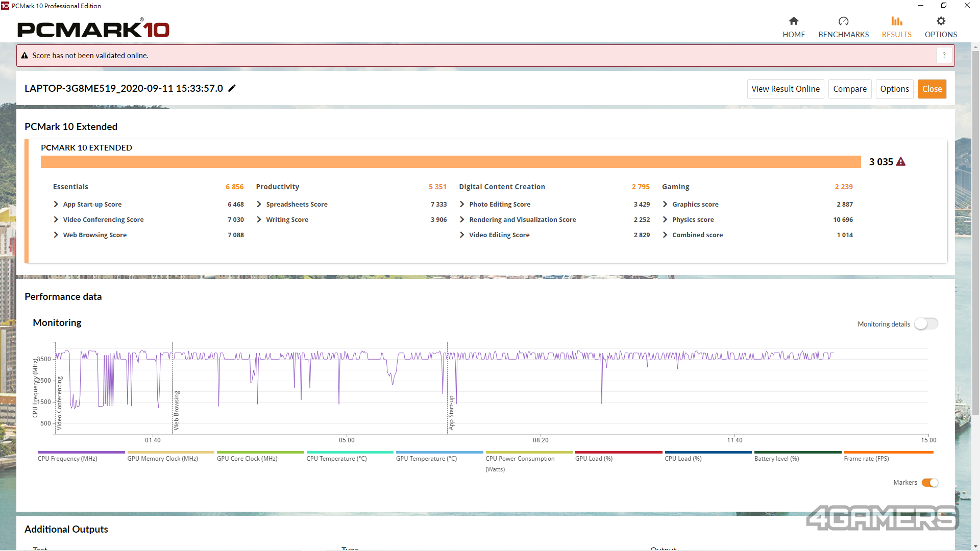Image resolution: width=980 pixels, height=551 pixels.
Task: Toggle CPU Load (%) legend series
Action: [708, 457]
